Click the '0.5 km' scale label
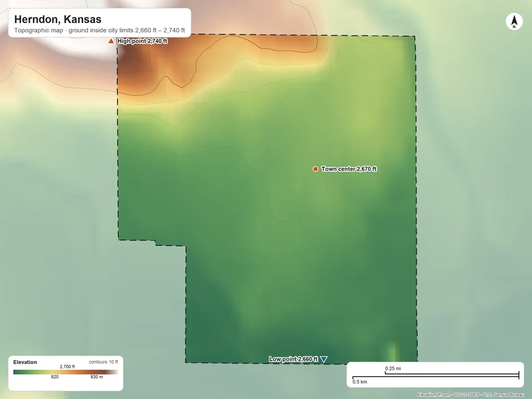The width and height of the screenshot is (532, 399). 360,382
